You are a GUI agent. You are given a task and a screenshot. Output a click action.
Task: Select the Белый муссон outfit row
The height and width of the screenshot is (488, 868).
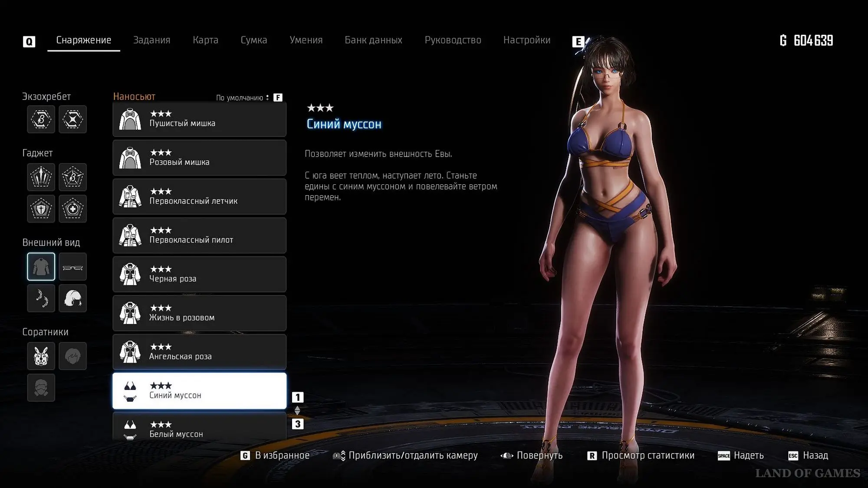click(199, 426)
